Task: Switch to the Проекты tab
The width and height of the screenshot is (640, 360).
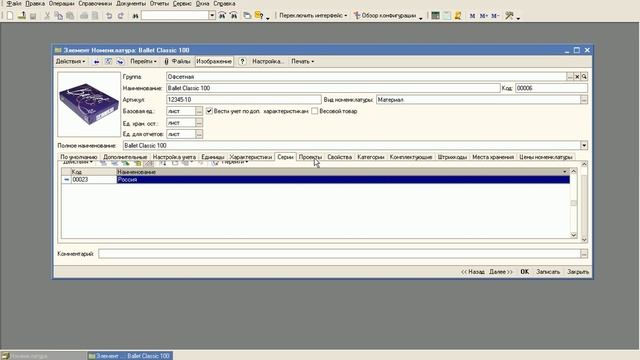Action: [310, 157]
